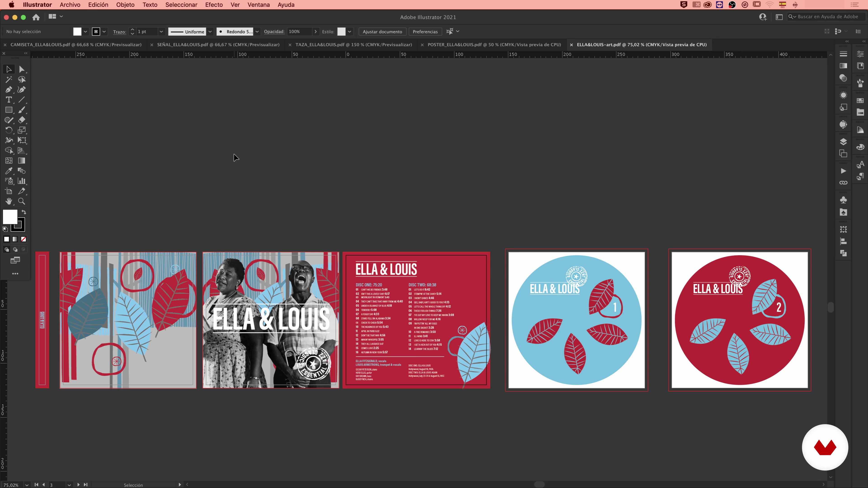Open the artboard number dropdown

[x=69, y=485]
